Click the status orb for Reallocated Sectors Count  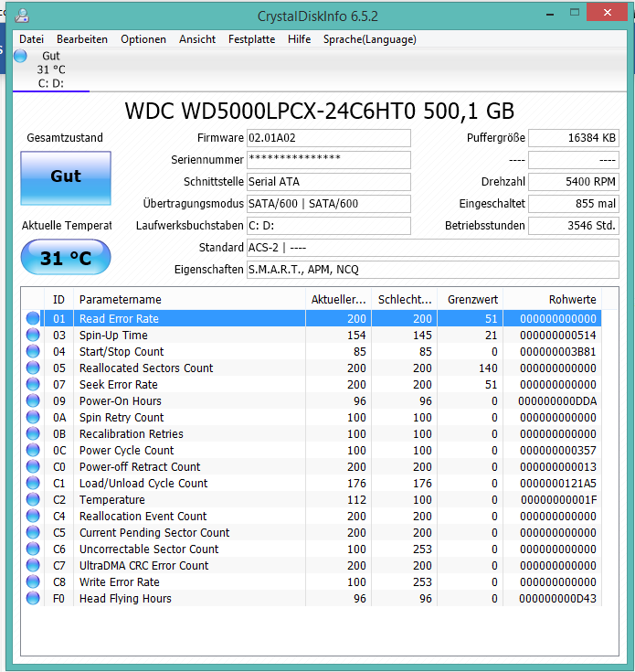coord(33,368)
